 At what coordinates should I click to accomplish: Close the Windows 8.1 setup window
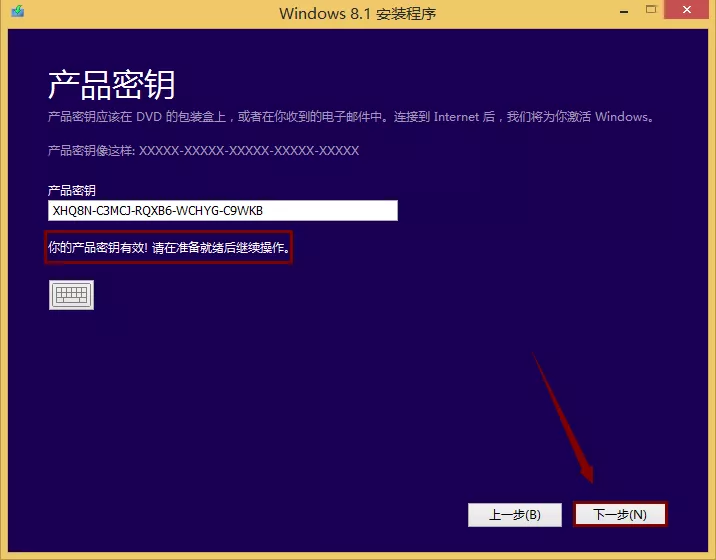point(686,10)
